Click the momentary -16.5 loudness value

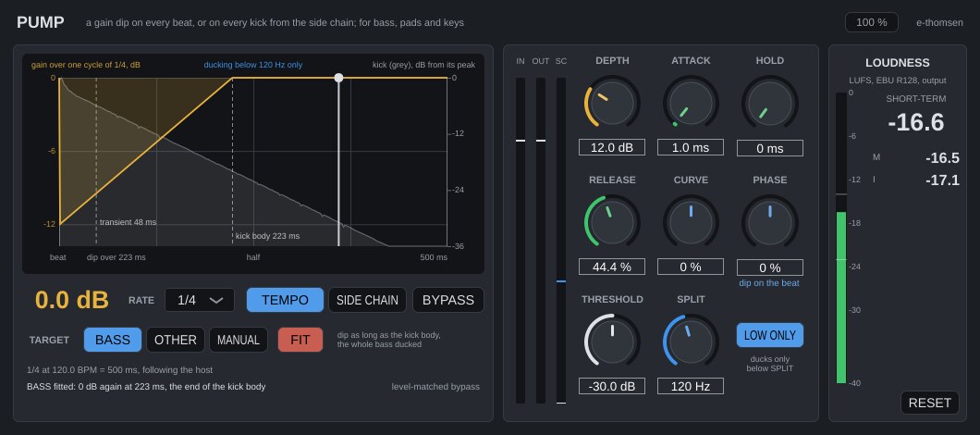coord(942,157)
